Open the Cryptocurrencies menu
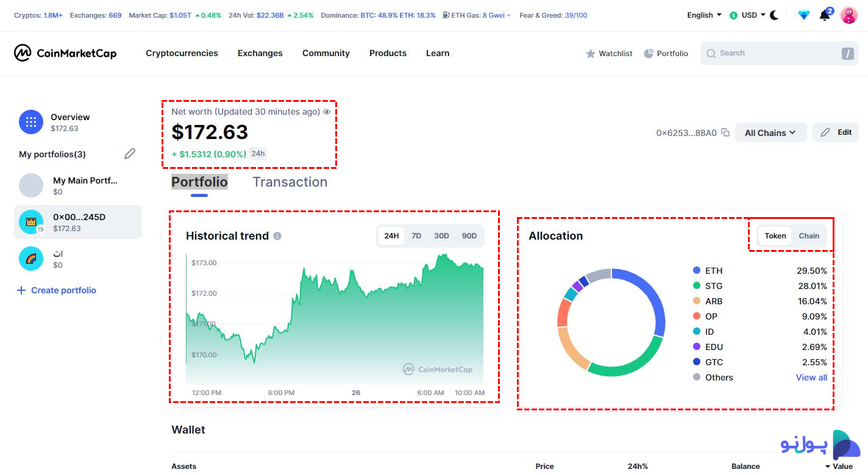Image resolution: width=868 pixels, height=475 pixels. (182, 53)
